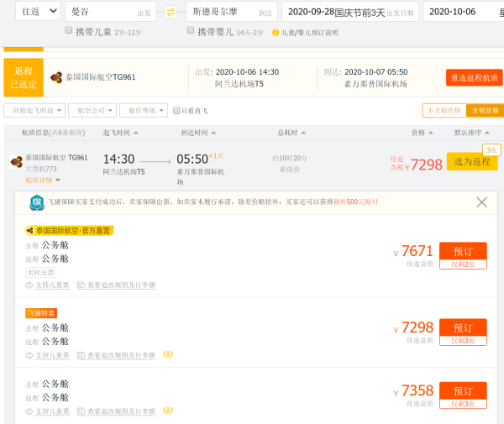Click Thai Airways official store badge

(x=70, y=231)
